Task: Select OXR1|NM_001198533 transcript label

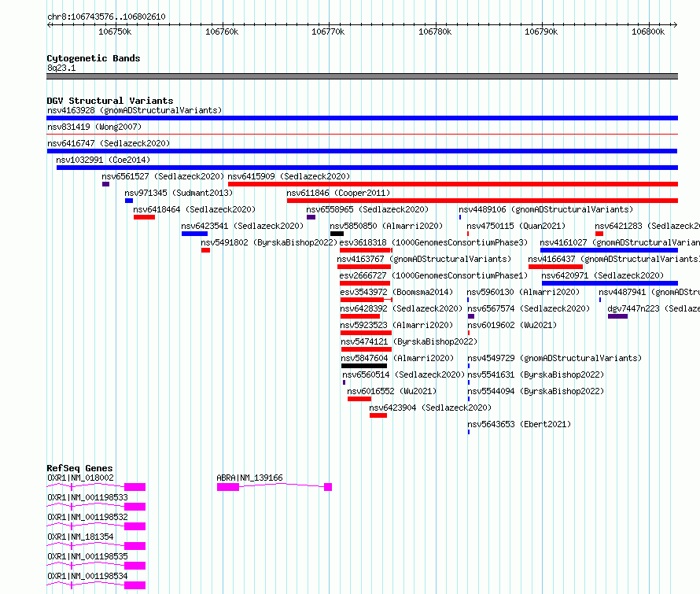Action: point(87,497)
